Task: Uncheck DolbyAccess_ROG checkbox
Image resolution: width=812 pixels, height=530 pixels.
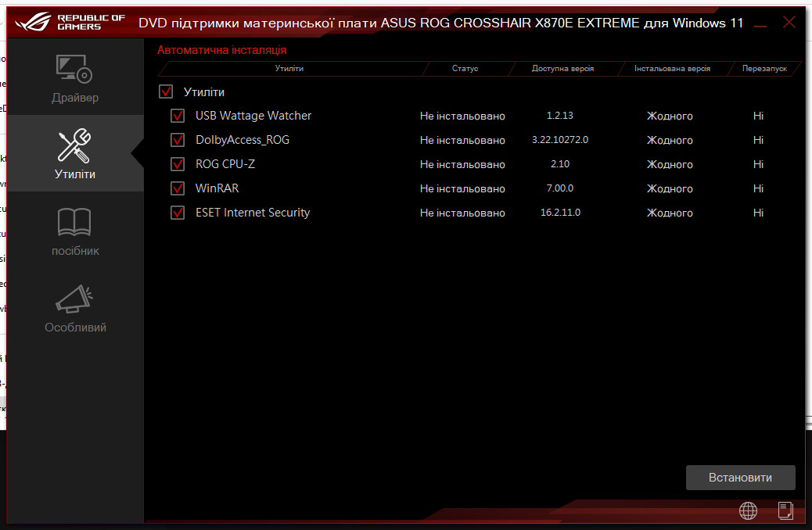Action: (178, 140)
